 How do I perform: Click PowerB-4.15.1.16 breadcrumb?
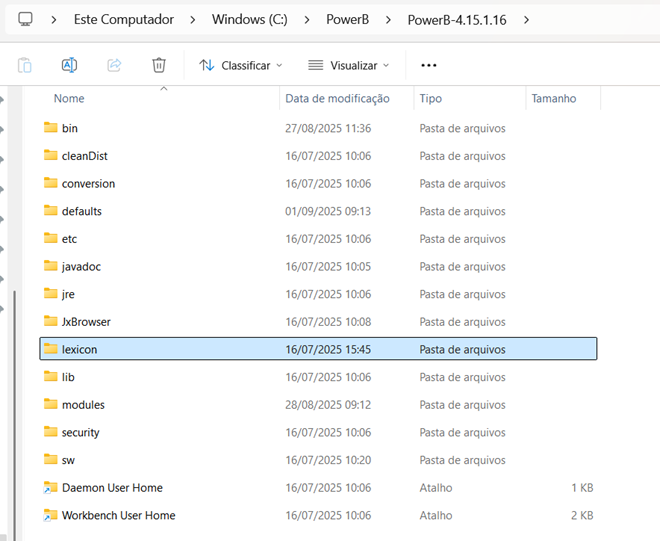point(457,20)
